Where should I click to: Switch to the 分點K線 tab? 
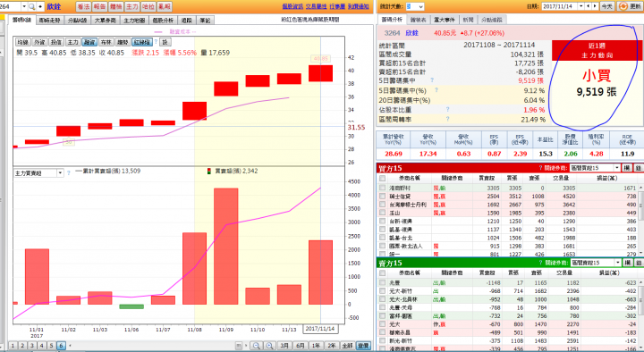click(77, 21)
